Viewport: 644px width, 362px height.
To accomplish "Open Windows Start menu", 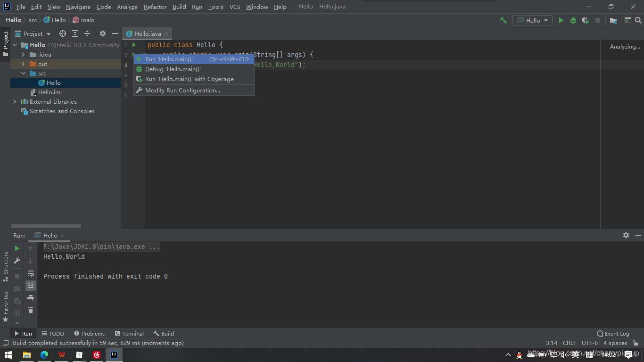I will [x=8, y=355].
